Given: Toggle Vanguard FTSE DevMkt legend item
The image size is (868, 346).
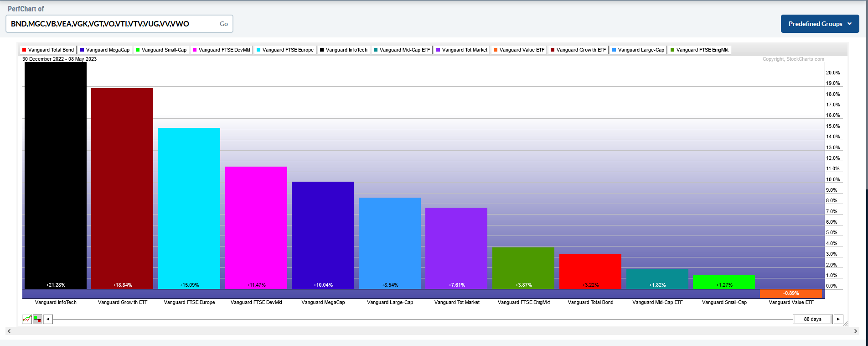Looking at the screenshot, I should [x=222, y=50].
